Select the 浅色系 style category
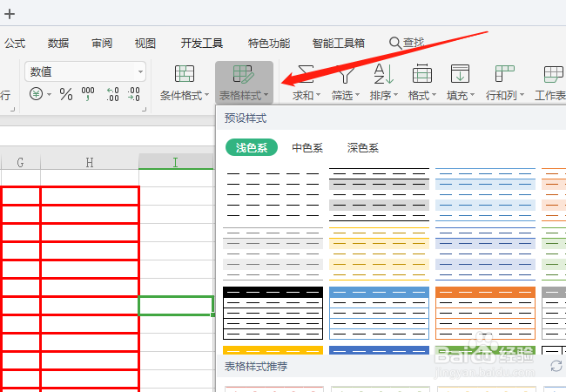 pos(252,147)
